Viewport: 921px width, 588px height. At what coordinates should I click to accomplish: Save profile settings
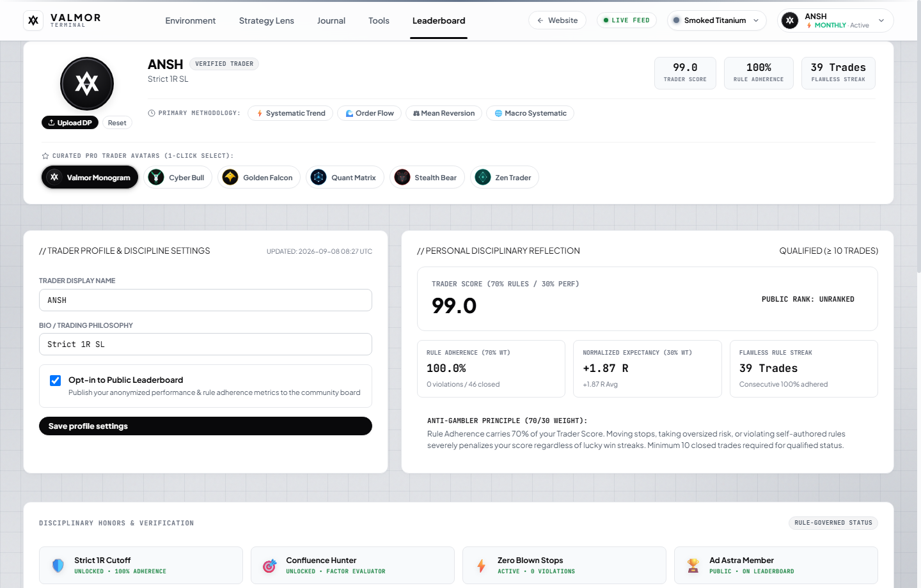(x=205, y=426)
